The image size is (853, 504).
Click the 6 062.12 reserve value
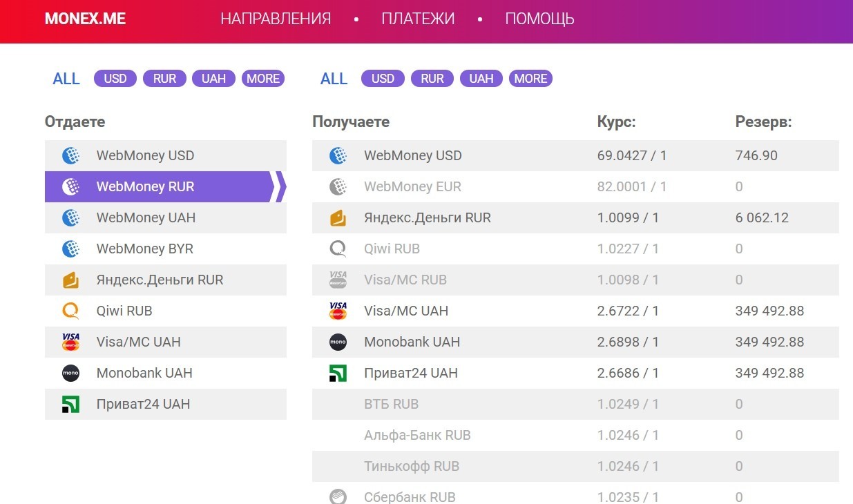pyautogui.click(x=762, y=217)
